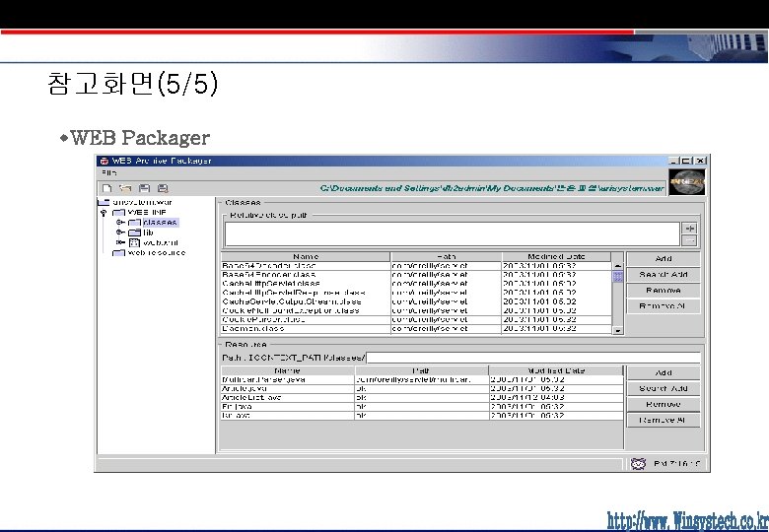This screenshot has height=532, width=769.
Task: Click Path column header in Classes table
Action: tap(446, 257)
